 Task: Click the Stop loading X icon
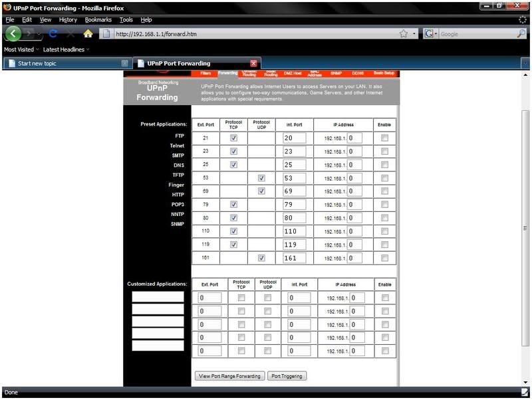(x=70, y=34)
